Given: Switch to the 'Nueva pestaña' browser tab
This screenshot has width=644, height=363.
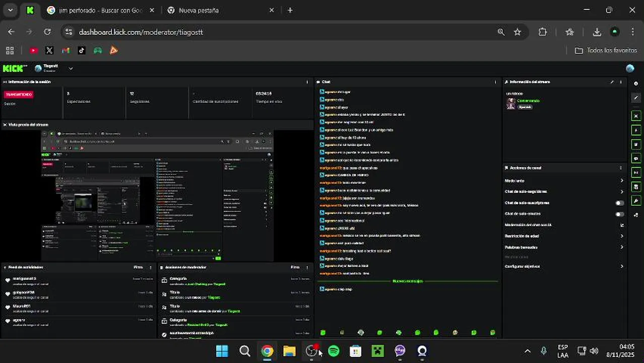Looking at the screenshot, I should (221, 10).
